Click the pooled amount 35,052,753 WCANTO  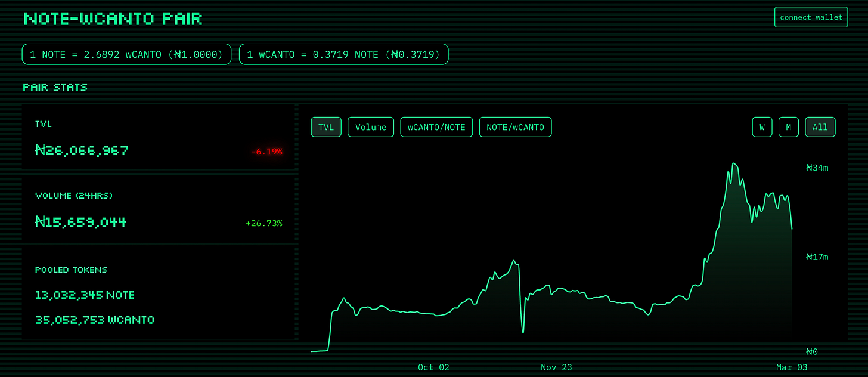click(94, 320)
